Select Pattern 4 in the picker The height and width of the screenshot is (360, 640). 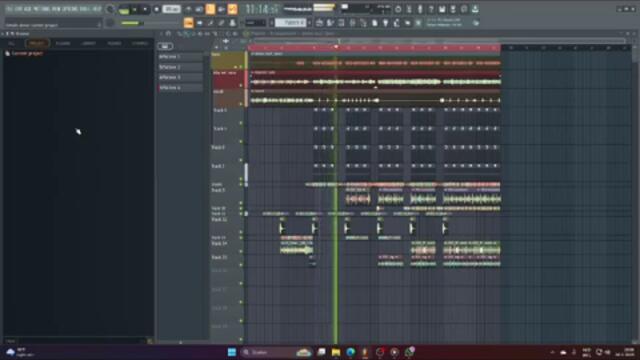[x=181, y=87]
